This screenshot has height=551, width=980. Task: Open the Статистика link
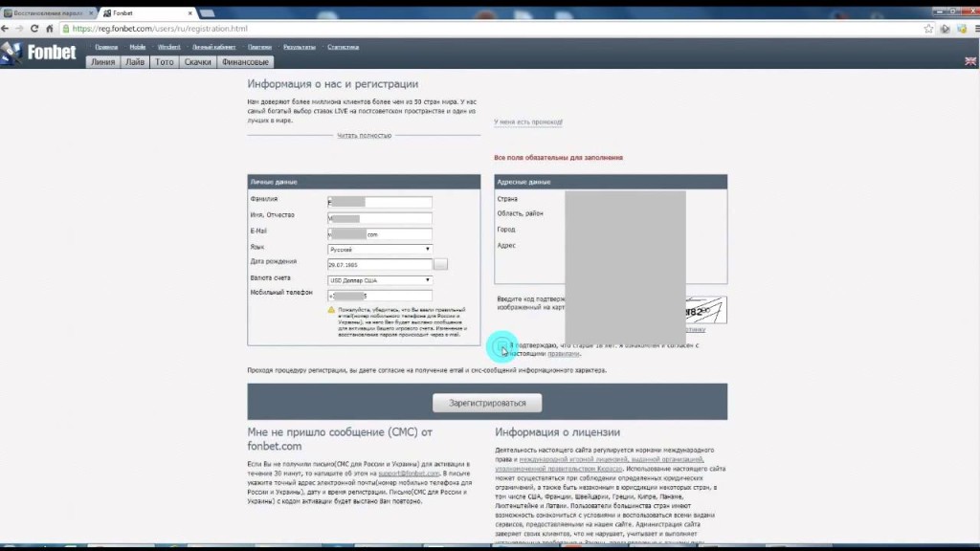(344, 47)
